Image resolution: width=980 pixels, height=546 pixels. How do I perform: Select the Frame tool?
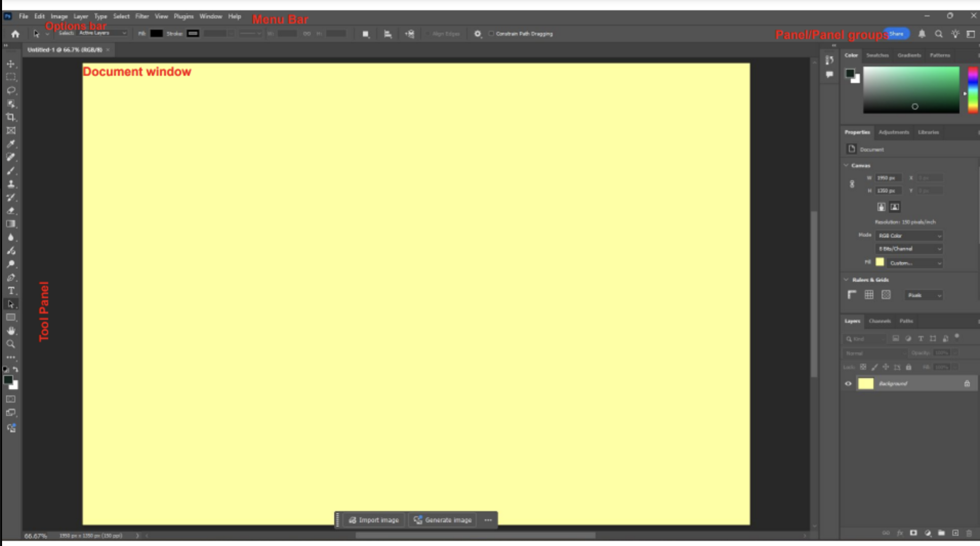11,131
